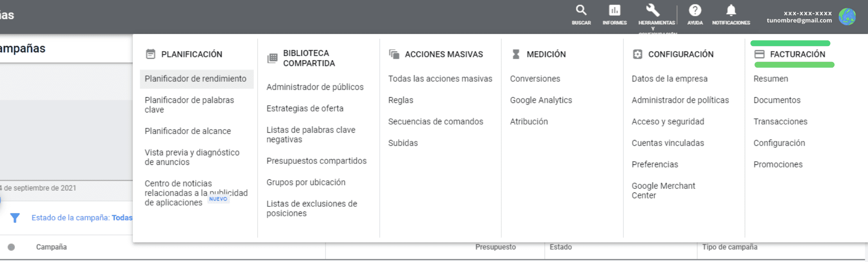
Task: Open the Informes chart icon
Action: coord(614,10)
